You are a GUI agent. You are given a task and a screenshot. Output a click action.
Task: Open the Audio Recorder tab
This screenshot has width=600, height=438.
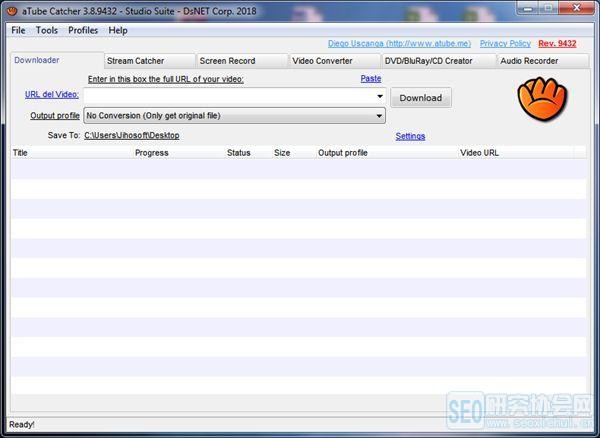tap(543, 61)
